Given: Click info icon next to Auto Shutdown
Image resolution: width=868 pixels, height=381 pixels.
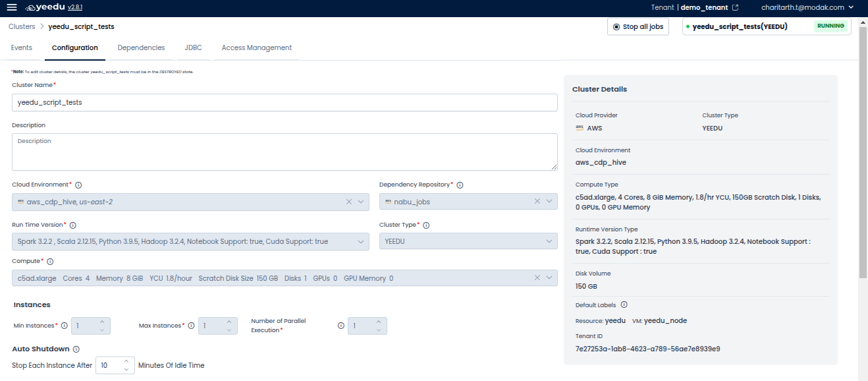Looking at the screenshot, I should click(x=76, y=349).
